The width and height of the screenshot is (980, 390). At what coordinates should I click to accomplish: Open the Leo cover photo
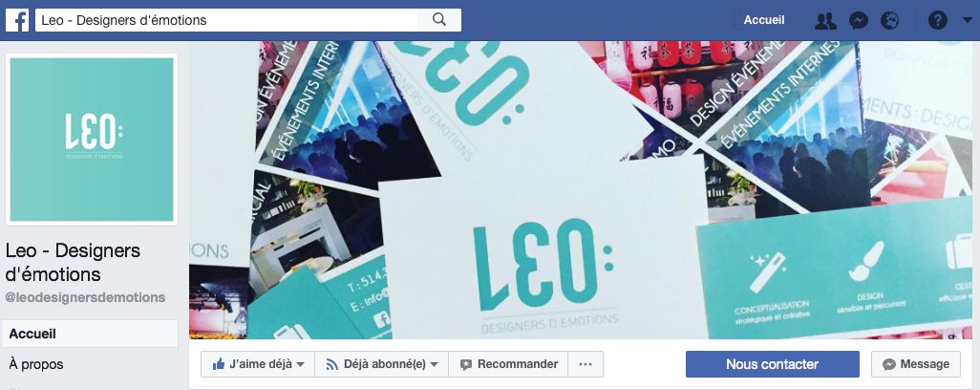pyautogui.click(x=585, y=190)
